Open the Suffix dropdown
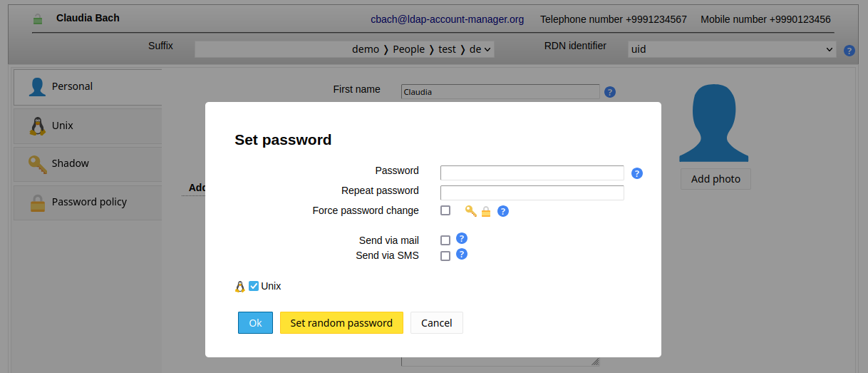The height and width of the screenshot is (373, 868). coord(344,49)
